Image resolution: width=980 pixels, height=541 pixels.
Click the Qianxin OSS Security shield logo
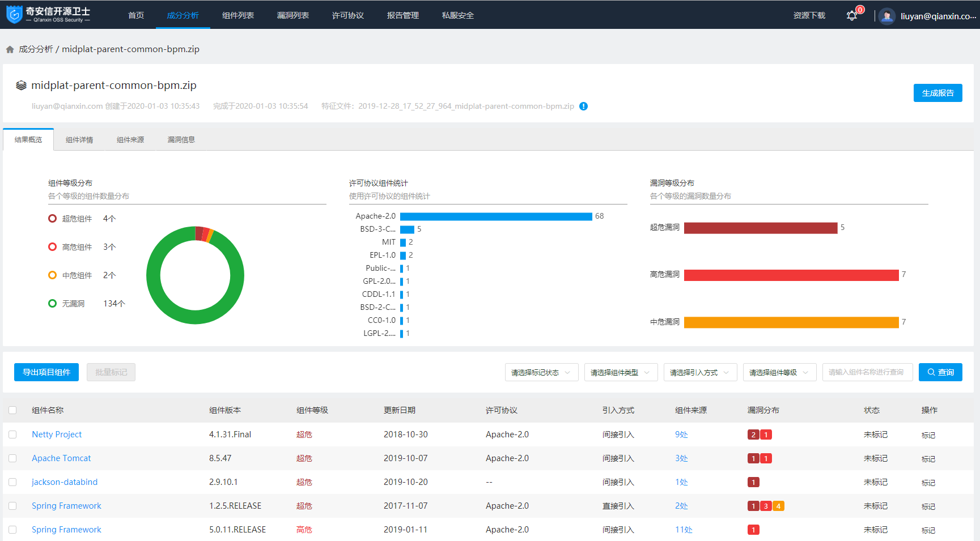coord(14,14)
